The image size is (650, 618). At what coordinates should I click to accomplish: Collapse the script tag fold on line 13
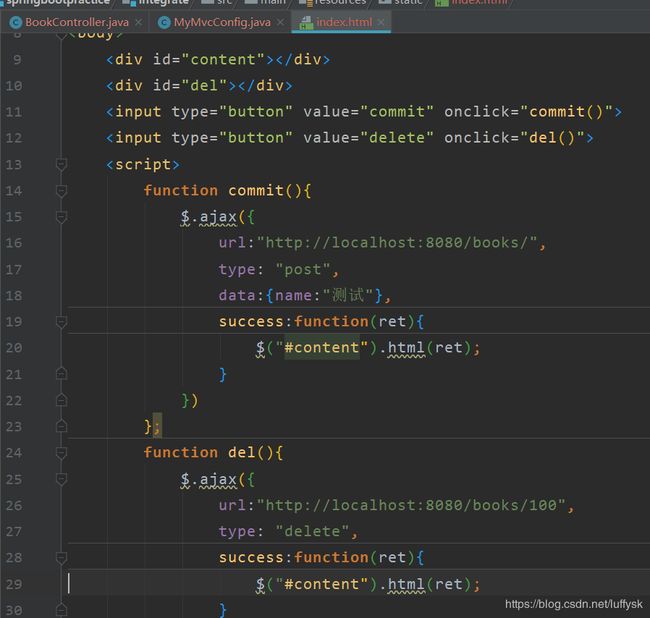(x=61, y=165)
